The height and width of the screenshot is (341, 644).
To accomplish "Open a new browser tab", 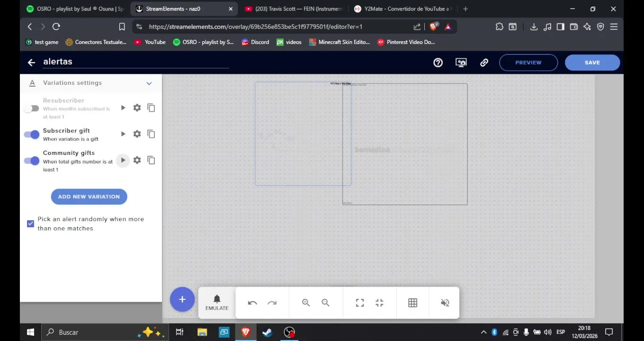I will (x=465, y=9).
